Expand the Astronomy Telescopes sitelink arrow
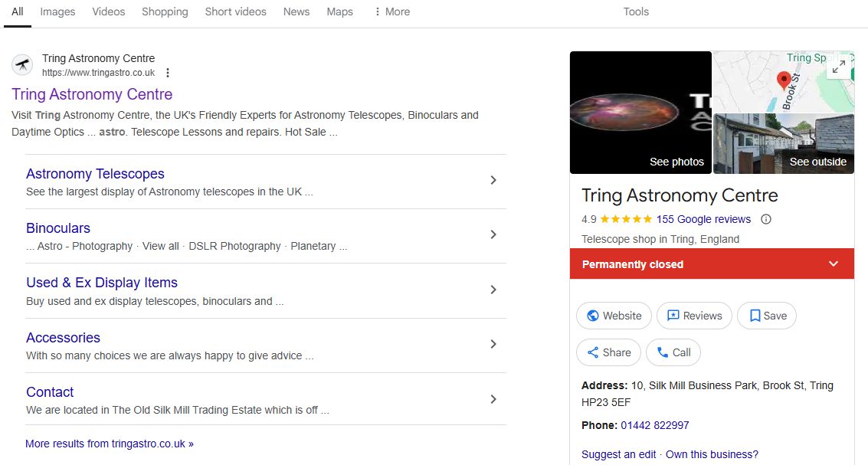 point(493,180)
